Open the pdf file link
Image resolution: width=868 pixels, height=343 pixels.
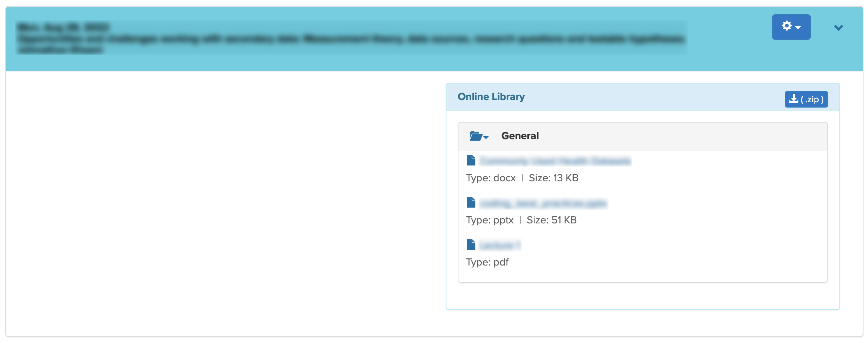point(500,245)
